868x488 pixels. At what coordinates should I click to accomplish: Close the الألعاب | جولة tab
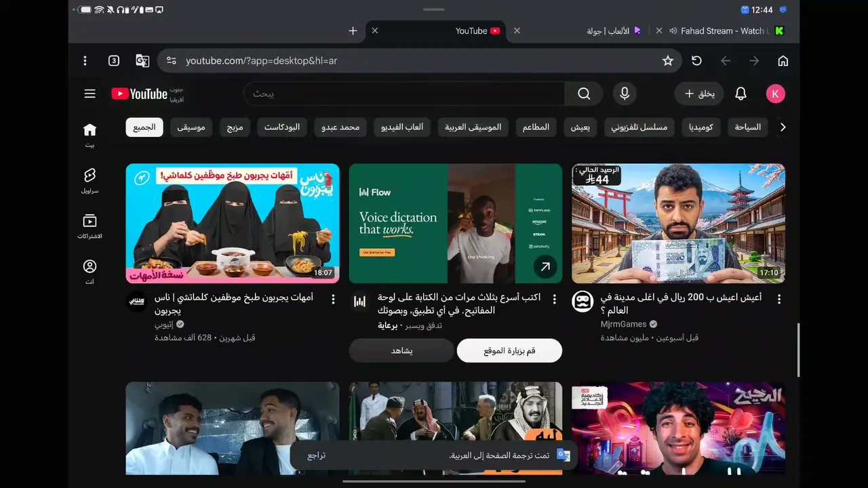point(517,31)
